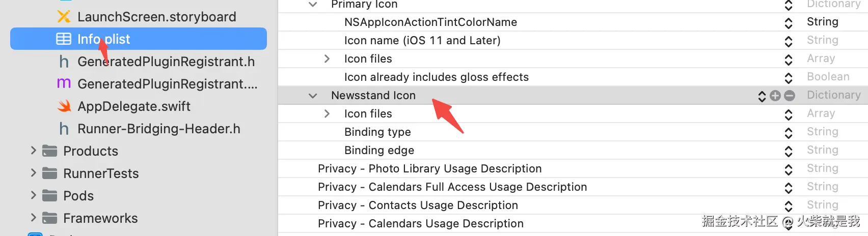Click the plus icon on Newsstand Icon row

(x=775, y=96)
